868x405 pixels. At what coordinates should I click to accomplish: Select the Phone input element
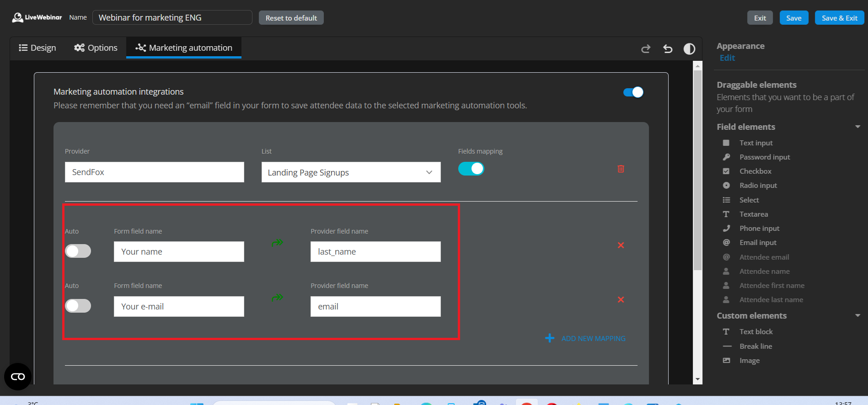[759, 229]
